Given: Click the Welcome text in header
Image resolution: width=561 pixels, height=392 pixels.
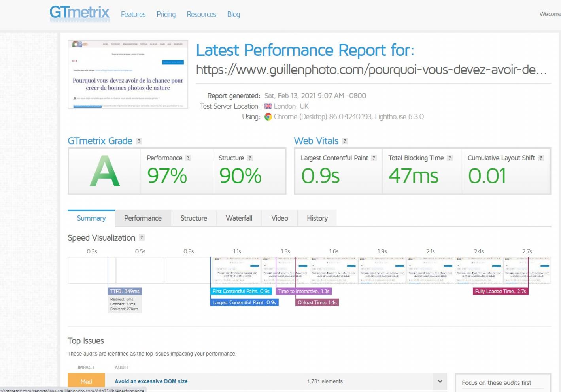Looking at the screenshot, I should 550,14.
